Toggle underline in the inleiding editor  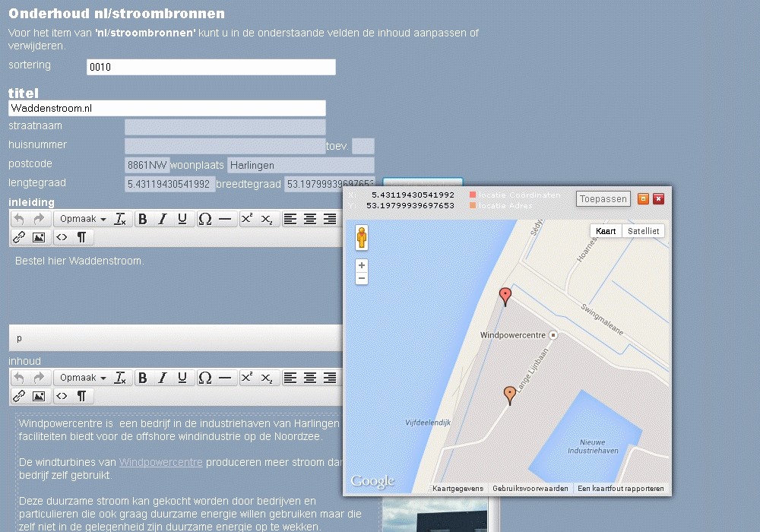coord(182,219)
